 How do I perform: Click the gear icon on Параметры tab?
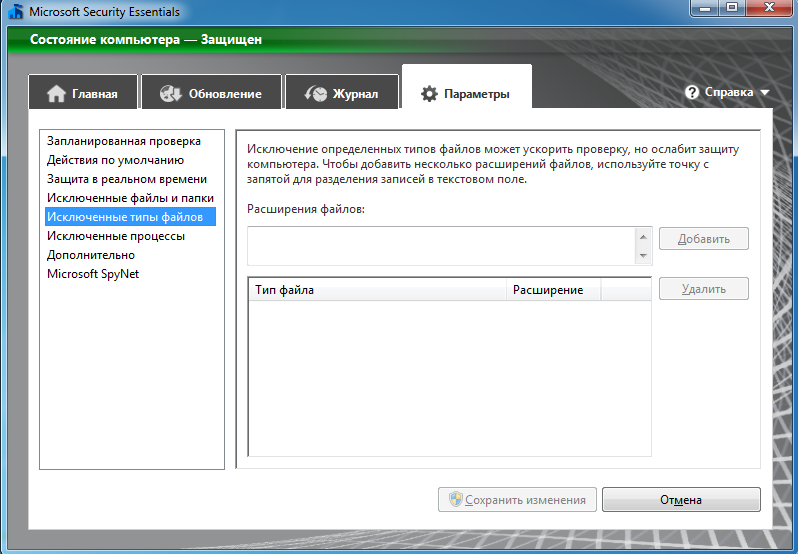(x=429, y=94)
